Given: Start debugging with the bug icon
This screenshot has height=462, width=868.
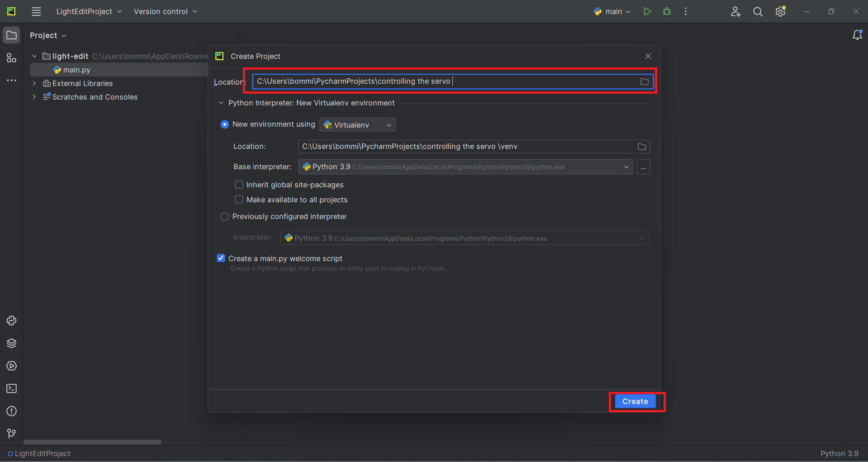Looking at the screenshot, I should (x=667, y=11).
